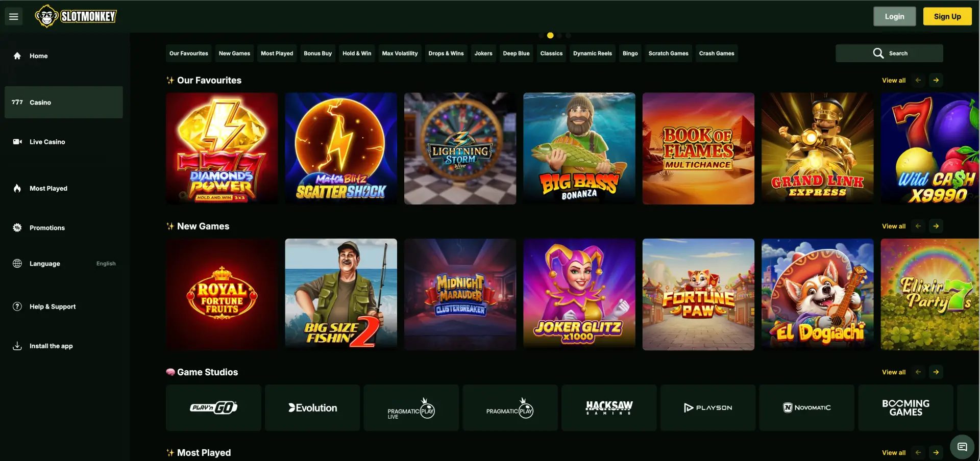The height and width of the screenshot is (461, 980).
Task: Open Diamonds Power game thumbnail
Action: pyautogui.click(x=222, y=148)
